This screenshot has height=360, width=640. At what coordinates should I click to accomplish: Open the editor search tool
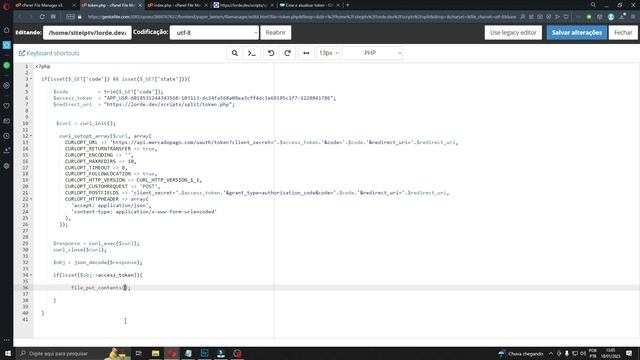tap(235, 53)
